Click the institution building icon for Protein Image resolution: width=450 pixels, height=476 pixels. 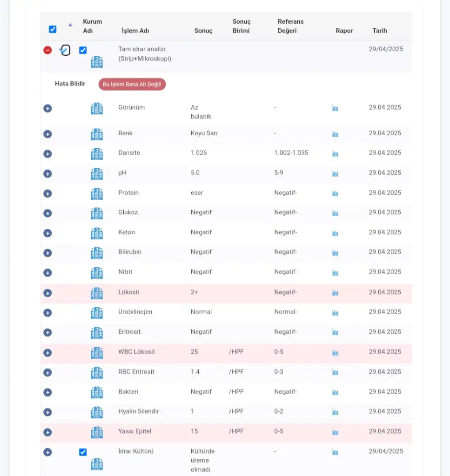pyautogui.click(x=96, y=193)
